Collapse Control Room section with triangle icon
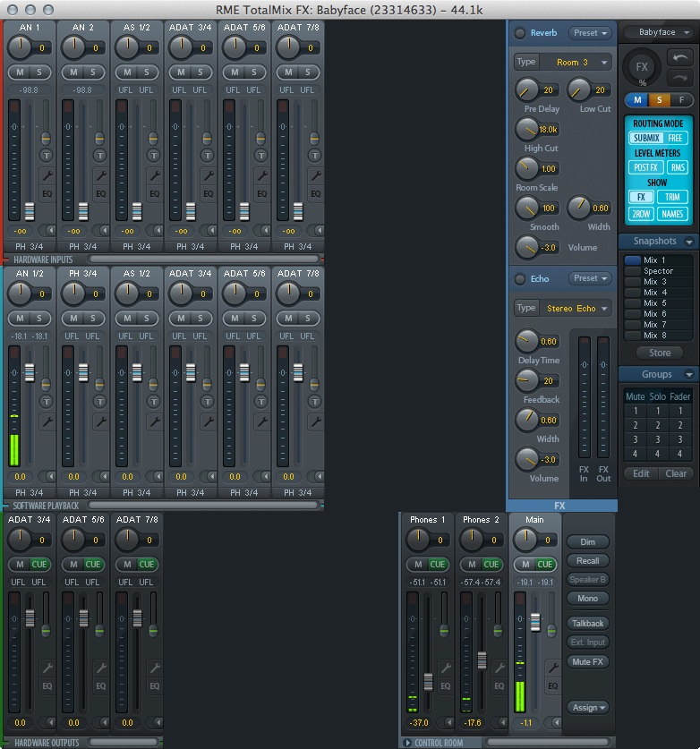 408,743
